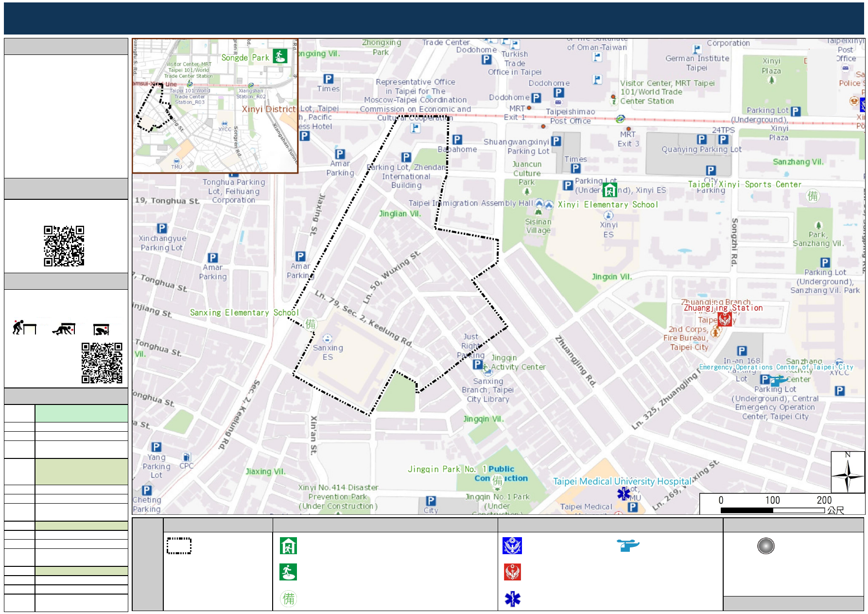The height and width of the screenshot is (614, 868).
Task: Click 'Sanzhang Vil.' green label
Action: (x=798, y=162)
